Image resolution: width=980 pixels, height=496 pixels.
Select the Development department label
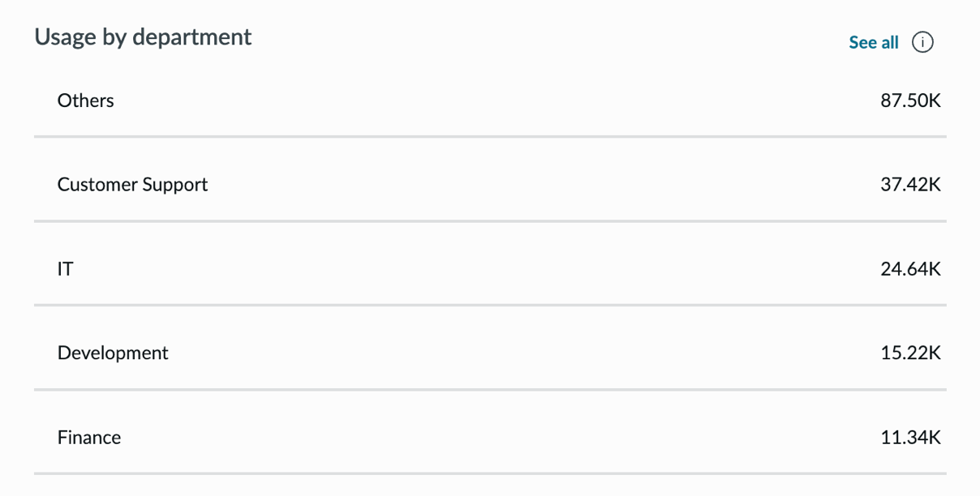tap(113, 353)
